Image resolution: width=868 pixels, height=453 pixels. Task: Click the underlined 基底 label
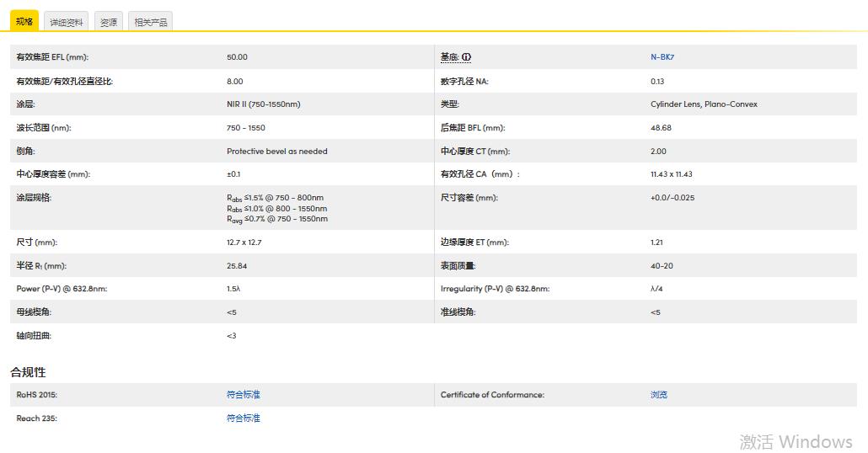(x=449, y=57)
